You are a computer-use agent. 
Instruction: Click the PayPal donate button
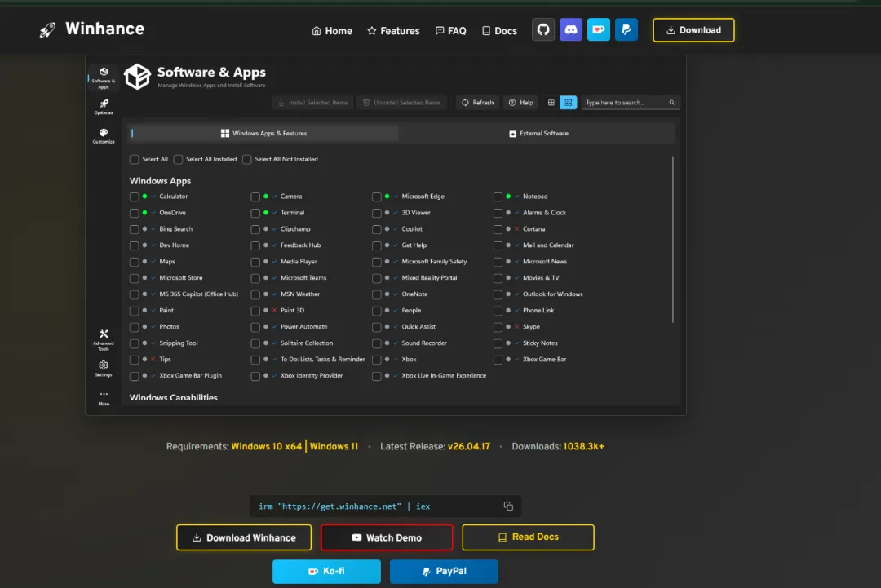[444, 571]
